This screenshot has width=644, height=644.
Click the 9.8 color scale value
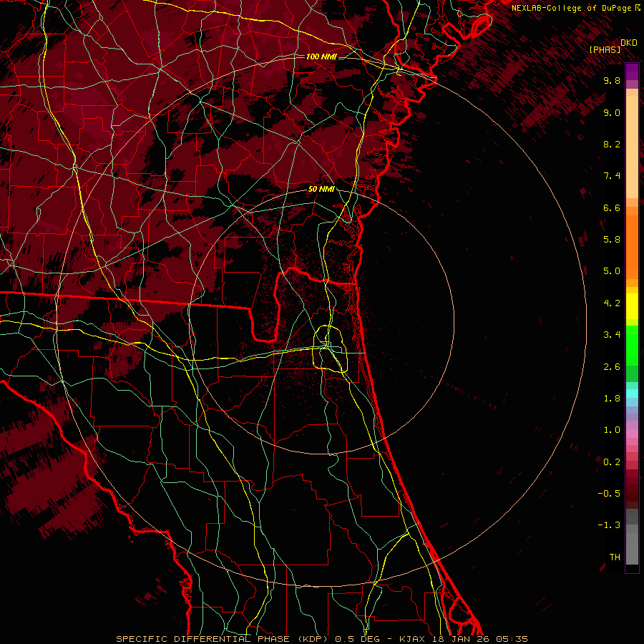click(x=612, y=80)
